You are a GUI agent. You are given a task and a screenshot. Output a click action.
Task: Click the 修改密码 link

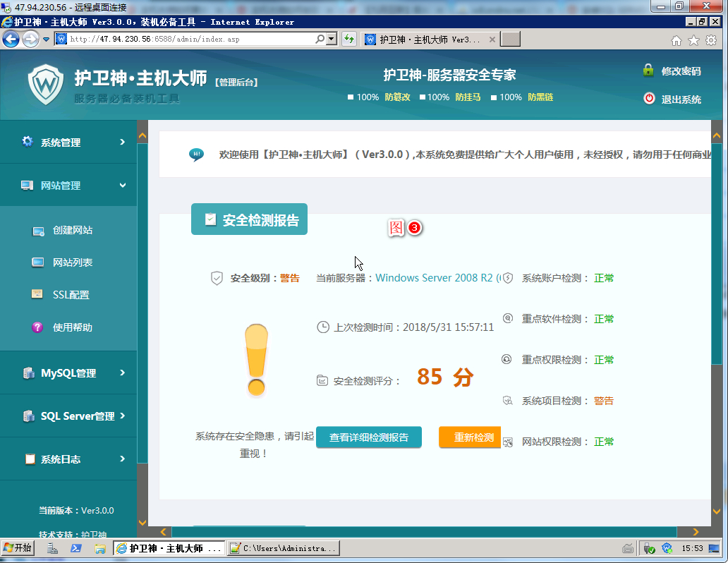click(x=681, y=71)
